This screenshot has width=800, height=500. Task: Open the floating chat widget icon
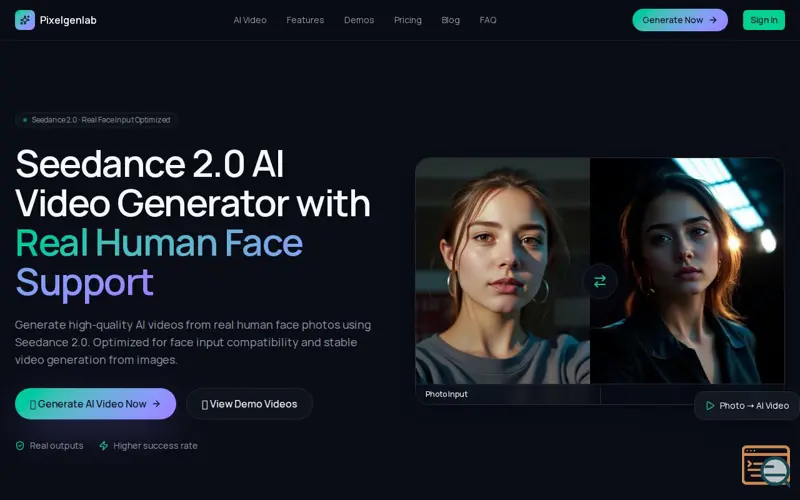point(766,465)
